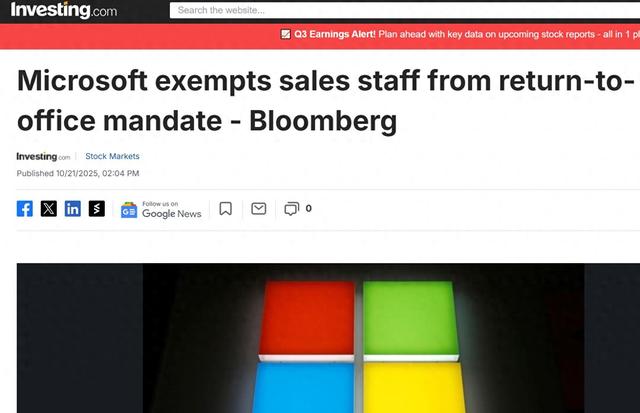Click the website search field
The height and width of the screenshot is (413, 640).
coord(400,11)
